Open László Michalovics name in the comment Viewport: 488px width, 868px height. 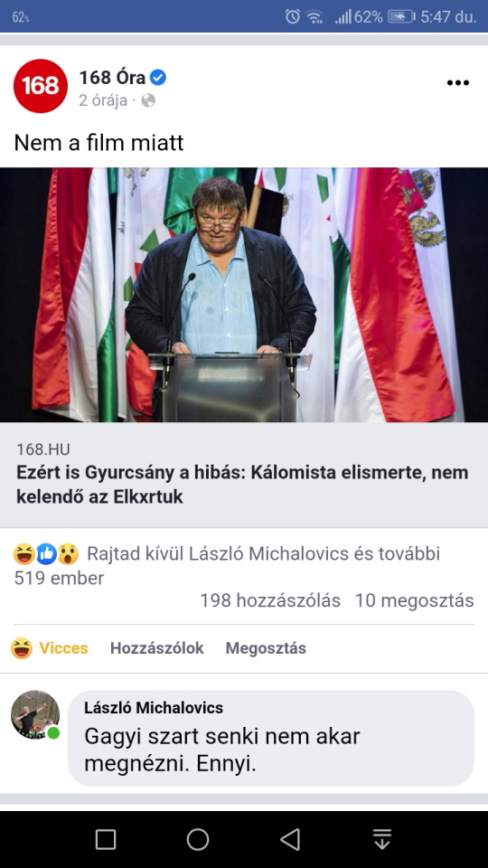coord(154,707)
